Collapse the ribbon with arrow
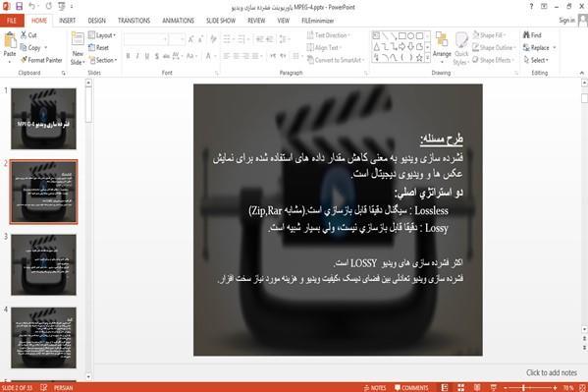This screenshot has height=392, width=588. pos(582,73)
